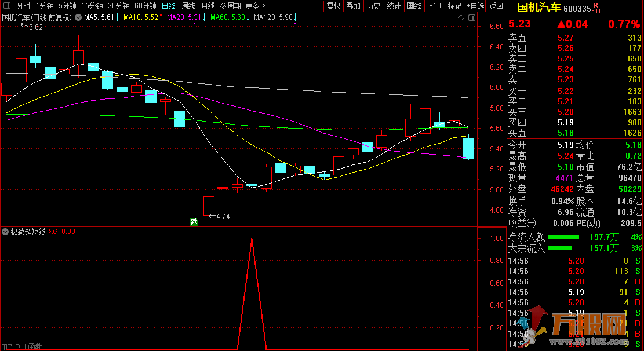This screenshot has width=644, height=351.
Task: Toggle the right info panel icon above the price axis
Action: point(472,17)
